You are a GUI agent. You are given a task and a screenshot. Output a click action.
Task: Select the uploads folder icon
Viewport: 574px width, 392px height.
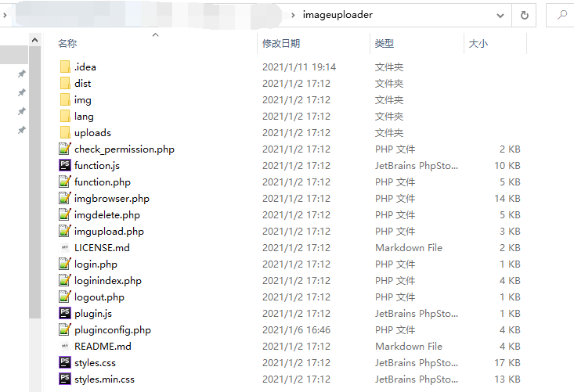coord(65,132)
